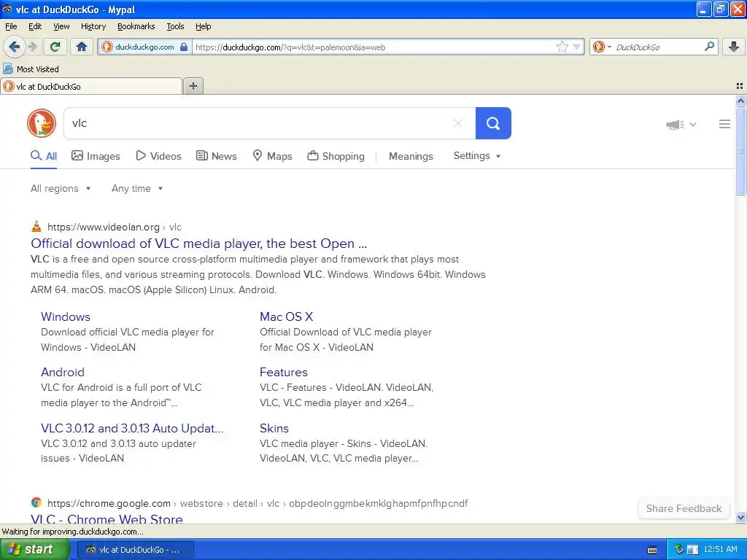Open the Settings dropdown
This screenshot has width=747, height=560.
pos(477,156)
